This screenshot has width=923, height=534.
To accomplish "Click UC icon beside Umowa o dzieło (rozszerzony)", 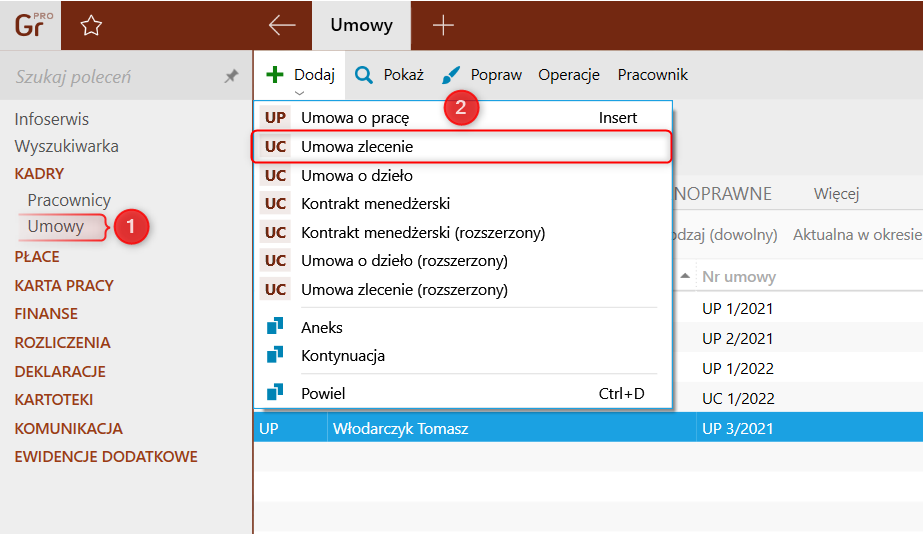I will pyautogui.click(x=275, y=261).
